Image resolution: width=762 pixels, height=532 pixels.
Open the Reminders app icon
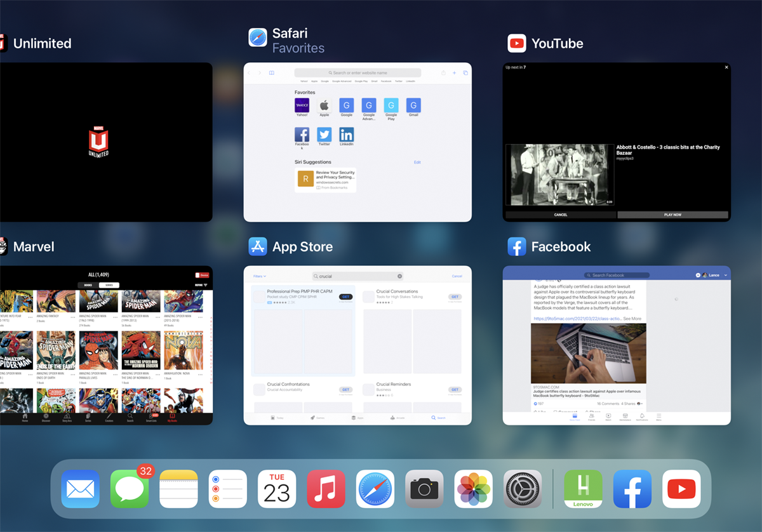[228, 489]
